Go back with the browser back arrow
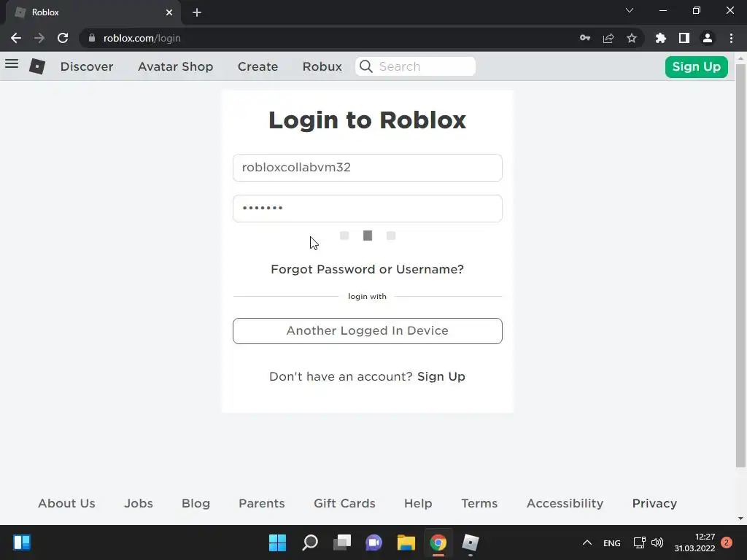The image size is (747, 560). pyautogui.click(x=16, y=38)
